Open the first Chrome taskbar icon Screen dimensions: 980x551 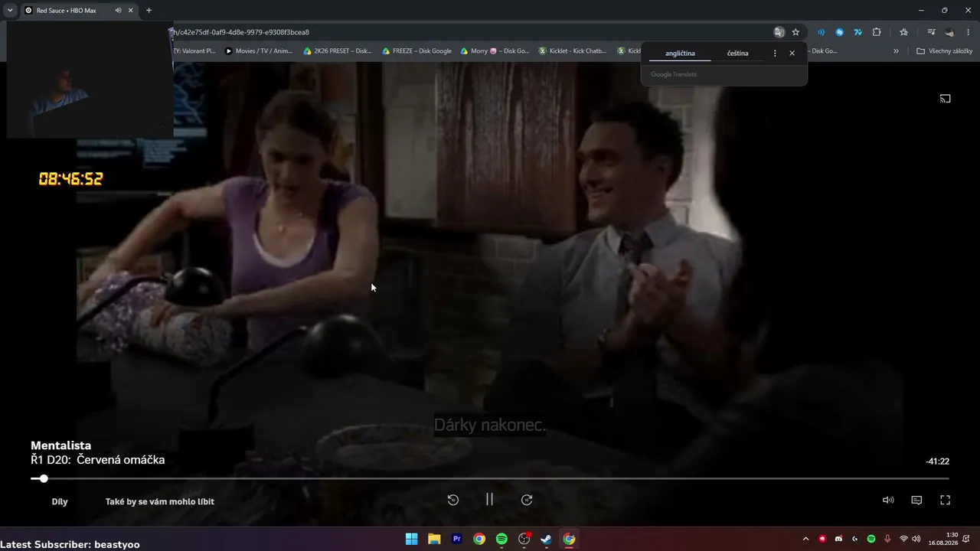point(479,539)
